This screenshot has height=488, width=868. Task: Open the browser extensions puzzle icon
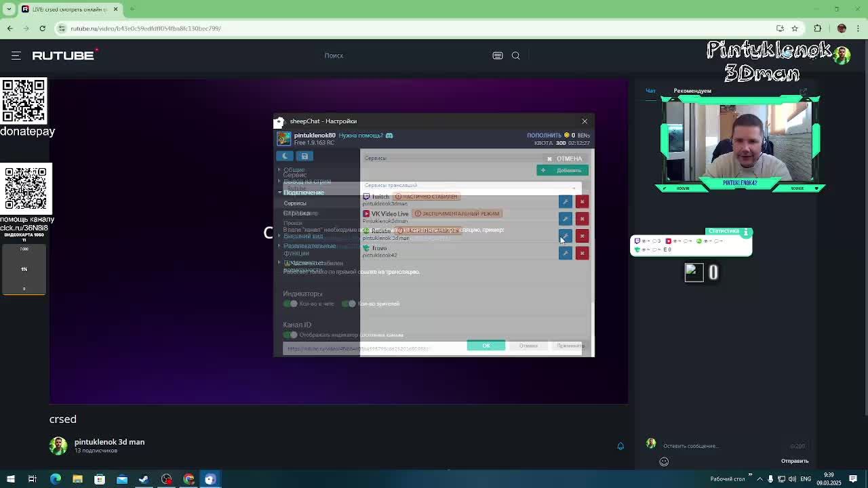pyautogui.click(x=817, y=28)
